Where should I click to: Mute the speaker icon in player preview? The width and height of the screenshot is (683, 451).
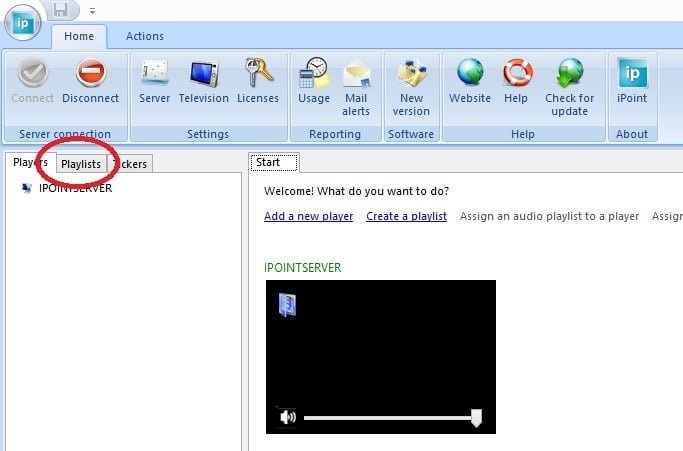coord(288,417)
